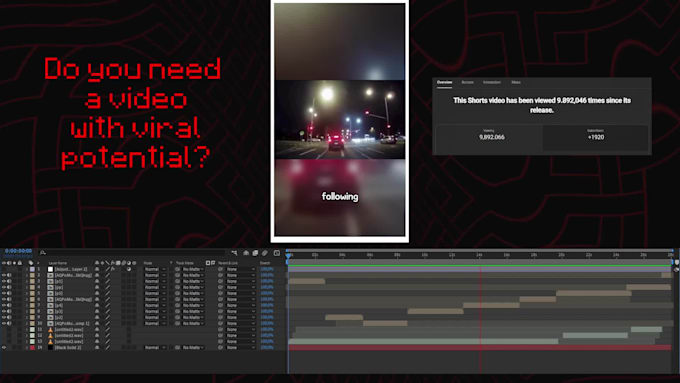Image resolution: width=680 pixels, height=383 pixels.
Task: Click the Layer Name column header
Action: 58,263
